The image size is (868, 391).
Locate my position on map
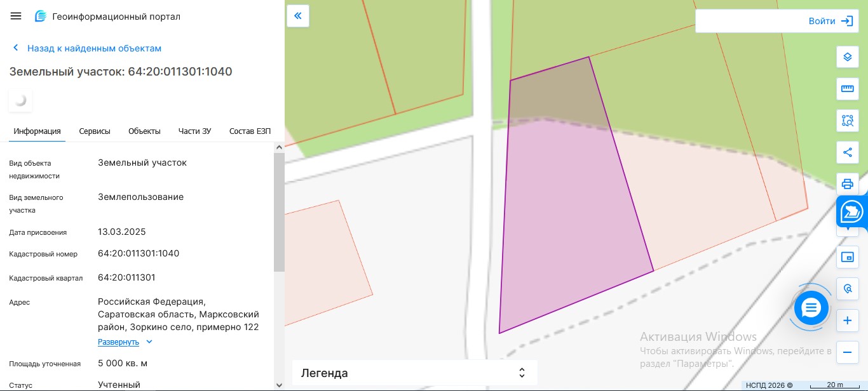tap(847, 289)
